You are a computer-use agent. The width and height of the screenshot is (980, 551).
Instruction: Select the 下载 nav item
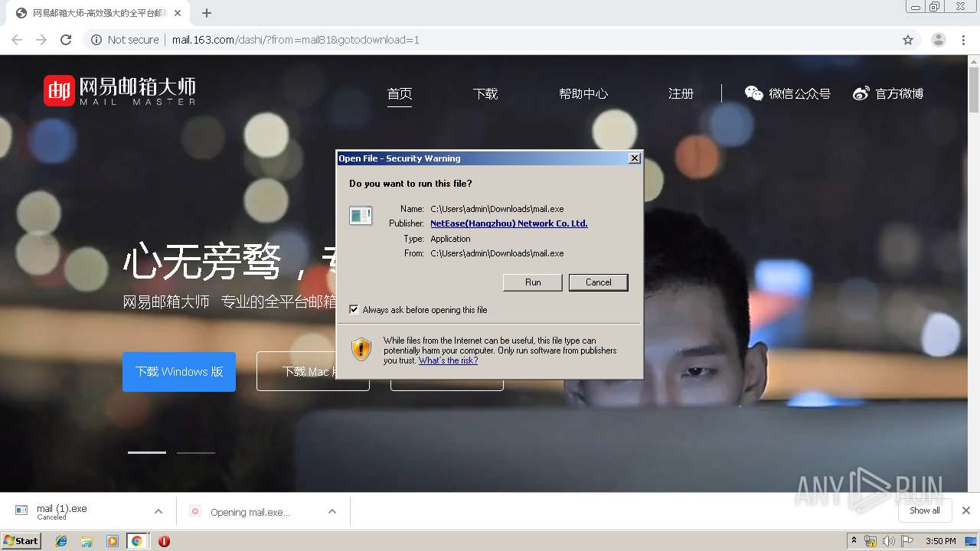click(x=485, y=94)
